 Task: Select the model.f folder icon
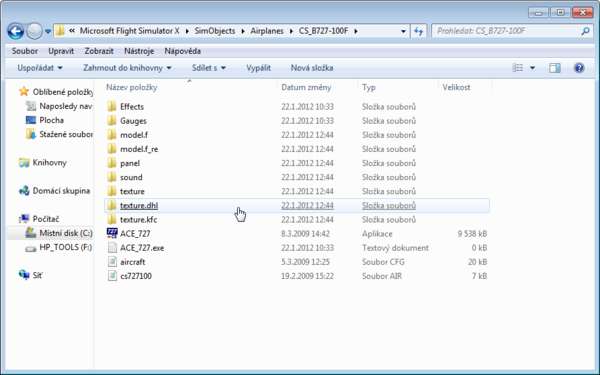112,135
